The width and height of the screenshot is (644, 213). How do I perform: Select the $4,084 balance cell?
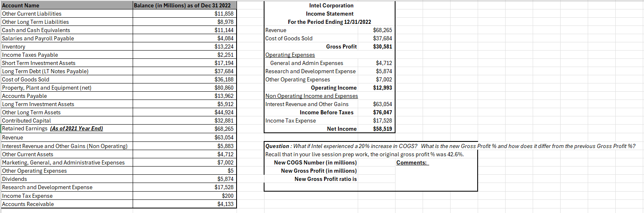[x=185, y=38]
